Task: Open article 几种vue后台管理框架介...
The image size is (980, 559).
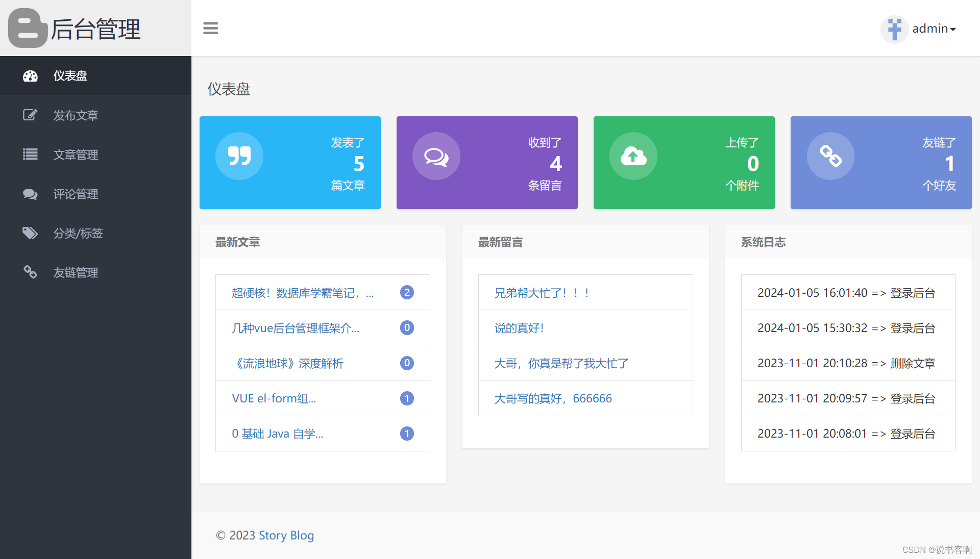Action: click(296, 328)
